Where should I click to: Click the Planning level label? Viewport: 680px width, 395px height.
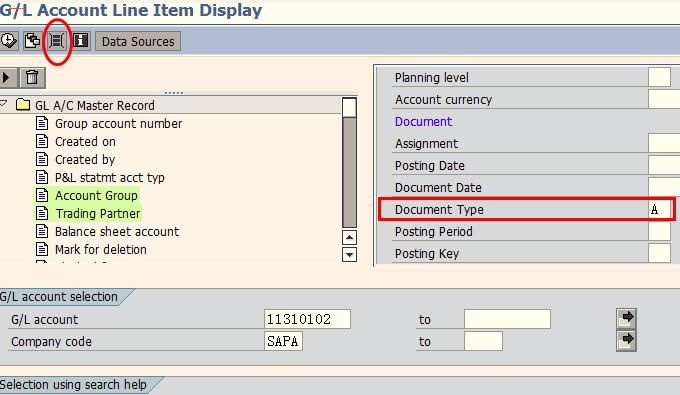tap(432, 78)
